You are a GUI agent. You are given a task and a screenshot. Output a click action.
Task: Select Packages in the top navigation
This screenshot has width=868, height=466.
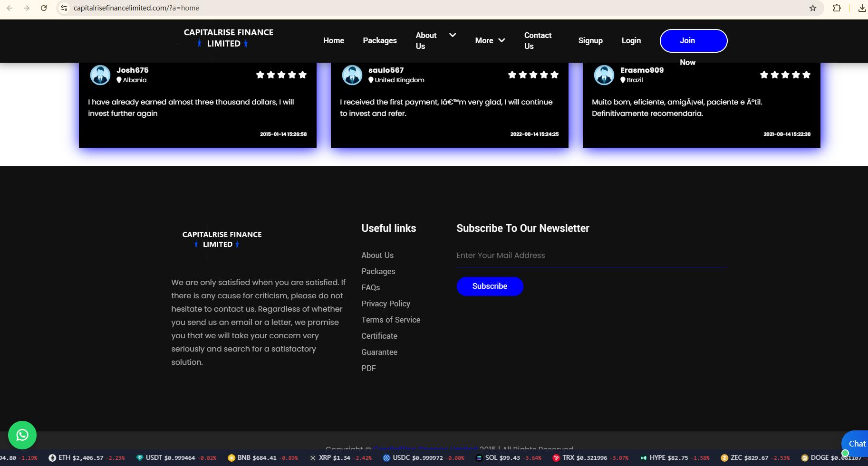click(x=380, y=41)
